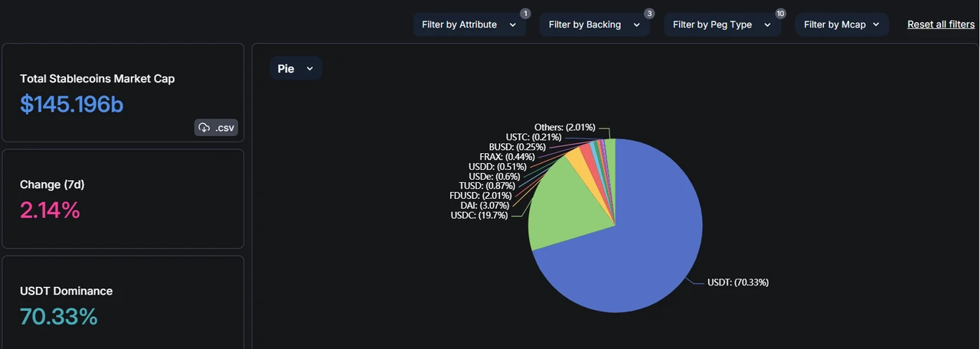
Task: Click the USDD: (0.51%) chart label
Action: tap(497, 166)
